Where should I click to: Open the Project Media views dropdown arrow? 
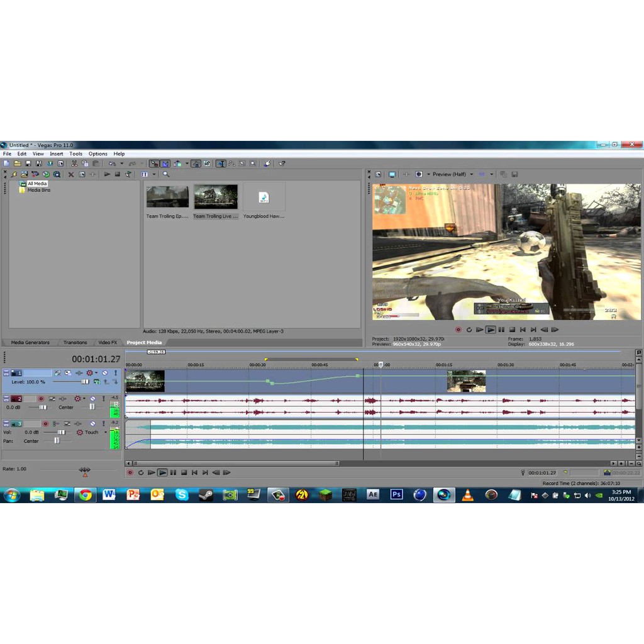pos(153,174)
